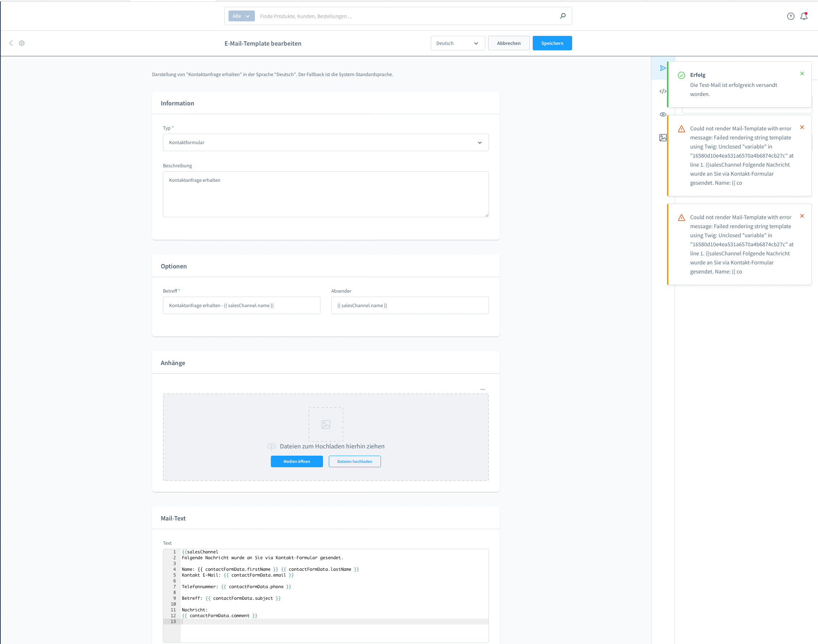Image resolution: width=818 pixels, height=644 pixels.
Task: Close the first Twig error notification
Action: (x=802, y=127)
